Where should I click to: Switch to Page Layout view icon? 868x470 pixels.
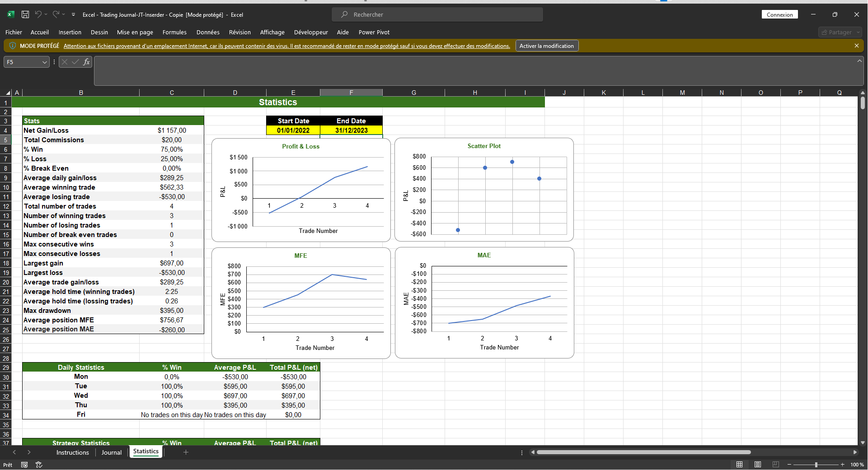758,465
